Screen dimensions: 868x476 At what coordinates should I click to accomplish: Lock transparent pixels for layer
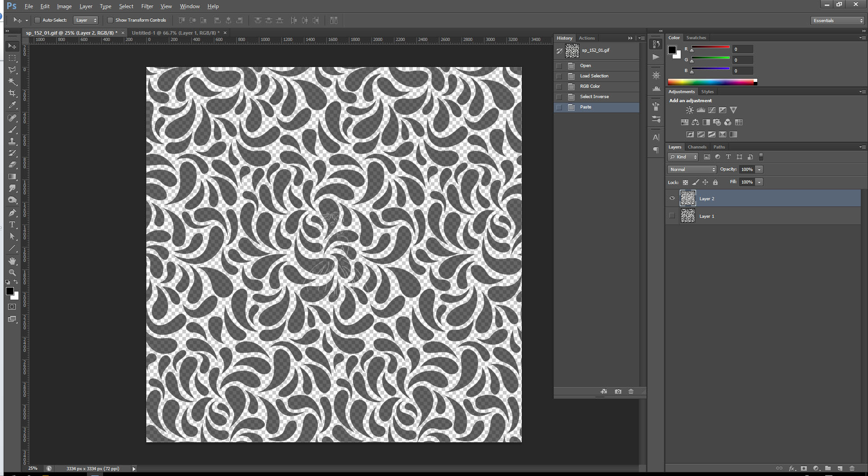[685, 182]
